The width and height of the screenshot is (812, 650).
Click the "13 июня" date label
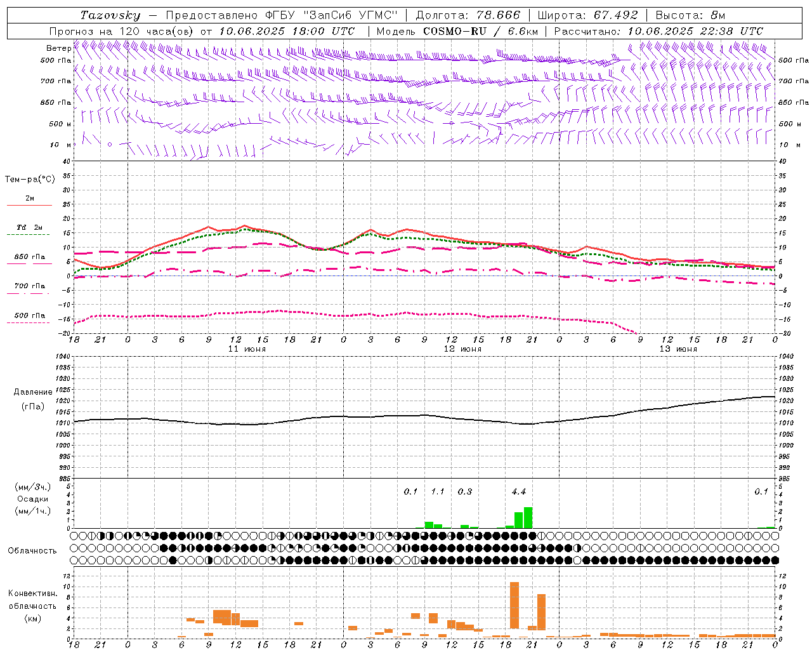tap(678, 349)
